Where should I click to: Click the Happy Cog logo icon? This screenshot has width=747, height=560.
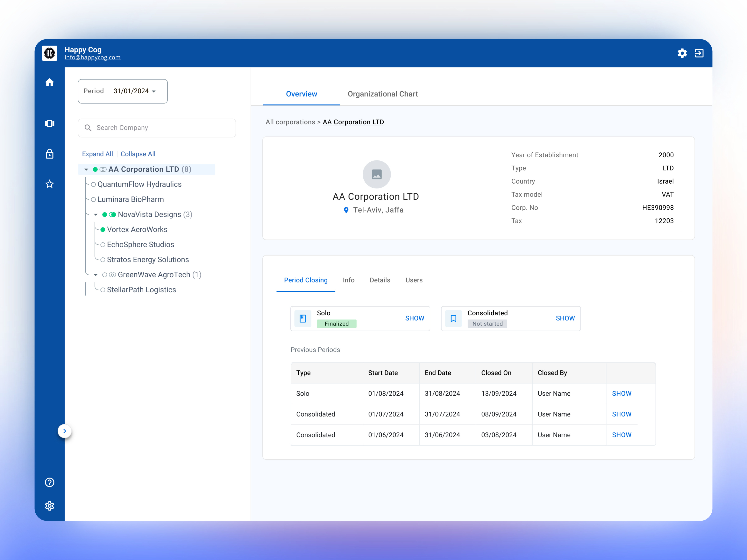coord(50,53)
